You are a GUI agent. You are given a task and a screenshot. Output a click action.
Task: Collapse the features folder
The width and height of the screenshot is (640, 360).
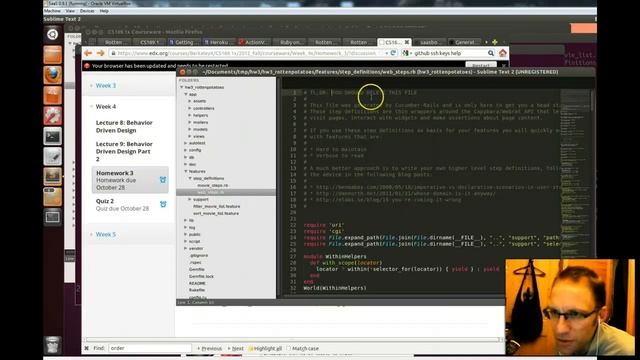186,171
